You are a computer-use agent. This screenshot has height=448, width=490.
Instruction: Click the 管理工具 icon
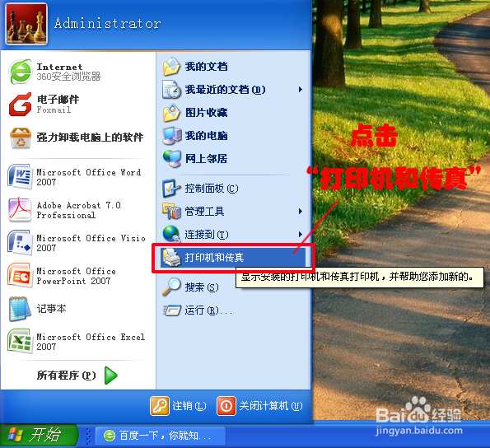pos(171,211)
